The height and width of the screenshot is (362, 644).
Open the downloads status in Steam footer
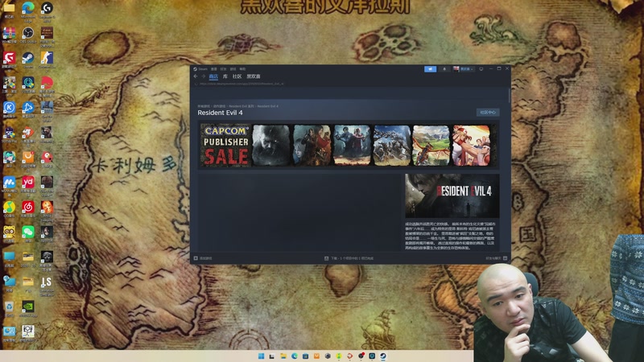349,258
